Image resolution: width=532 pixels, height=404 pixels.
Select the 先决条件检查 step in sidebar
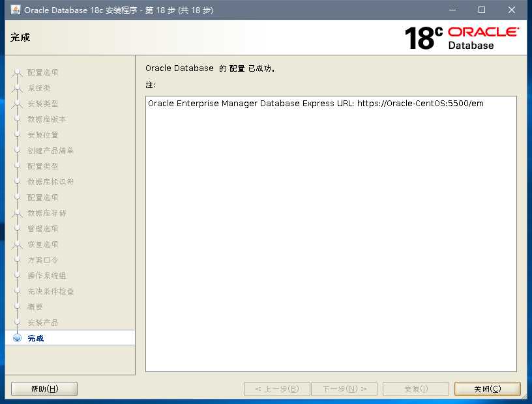51,291
